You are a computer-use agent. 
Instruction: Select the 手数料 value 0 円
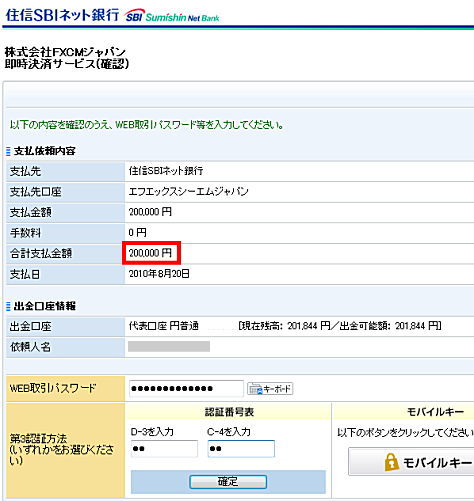click(x=137, y=232)
